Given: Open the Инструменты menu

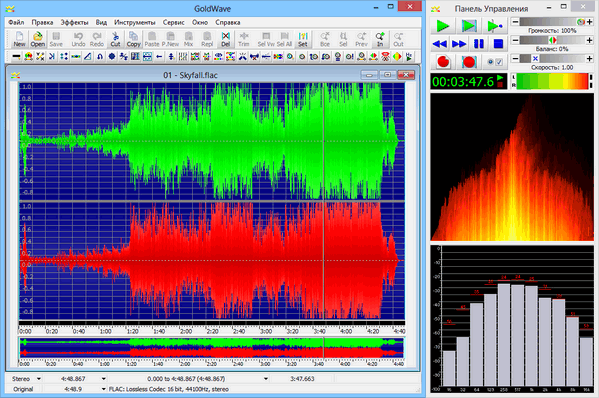Looking at the screenshot, I should (134, 23).
